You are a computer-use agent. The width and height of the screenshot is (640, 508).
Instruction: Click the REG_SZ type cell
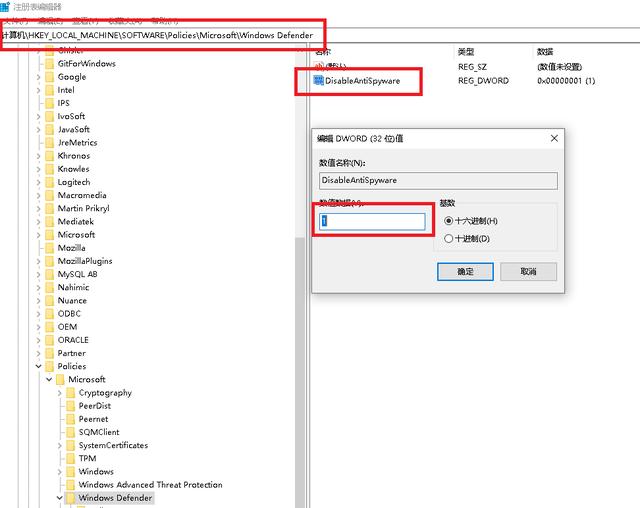pyautogui.click(x=472, y=67)
